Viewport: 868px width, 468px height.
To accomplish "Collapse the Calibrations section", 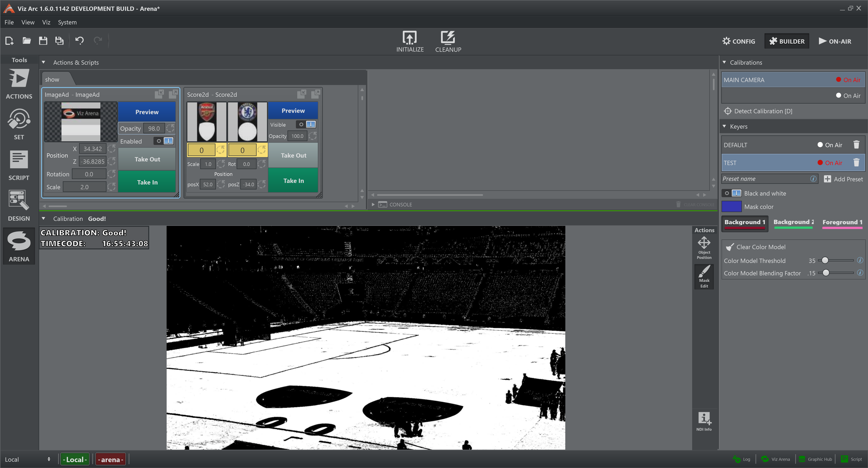I will tap(724, 62).
